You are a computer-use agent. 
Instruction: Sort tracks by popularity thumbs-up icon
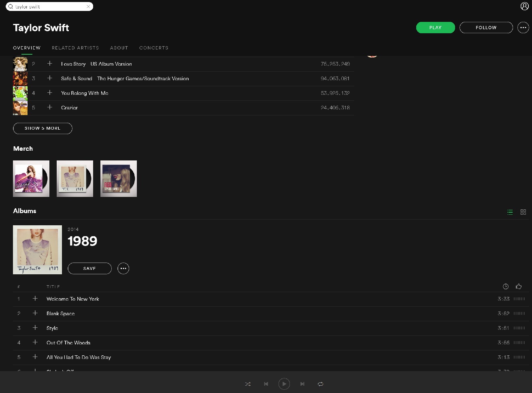click(x=519, y=286)
